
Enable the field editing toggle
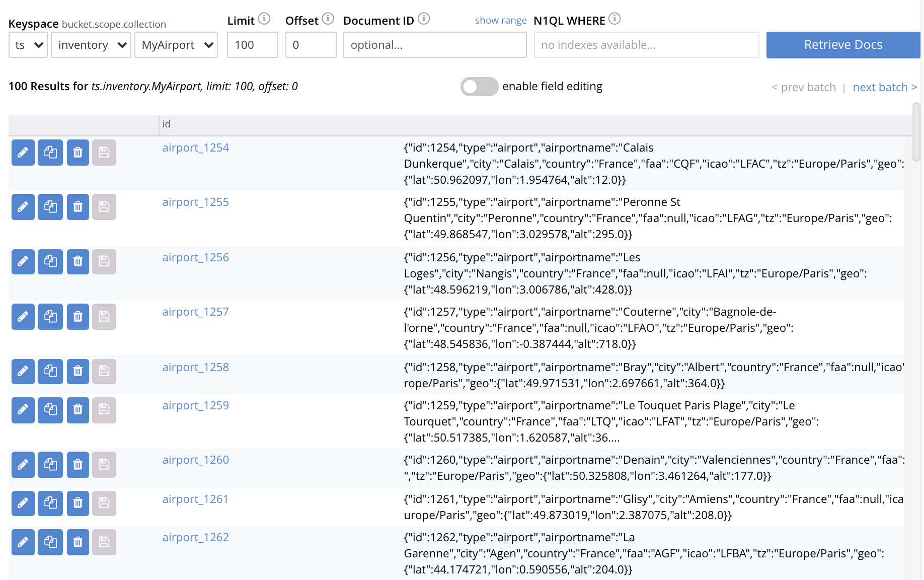(x=479, y=87)
